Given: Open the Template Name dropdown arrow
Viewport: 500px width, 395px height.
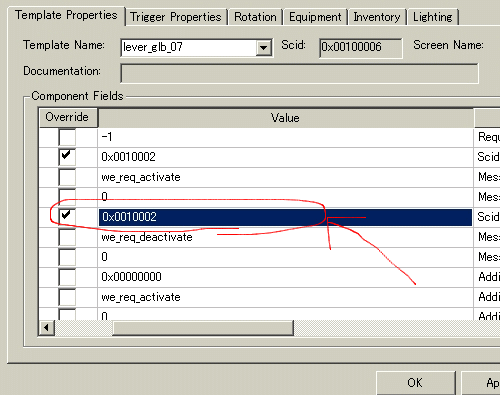Looking at the screenshot, I should pos(264,47).
